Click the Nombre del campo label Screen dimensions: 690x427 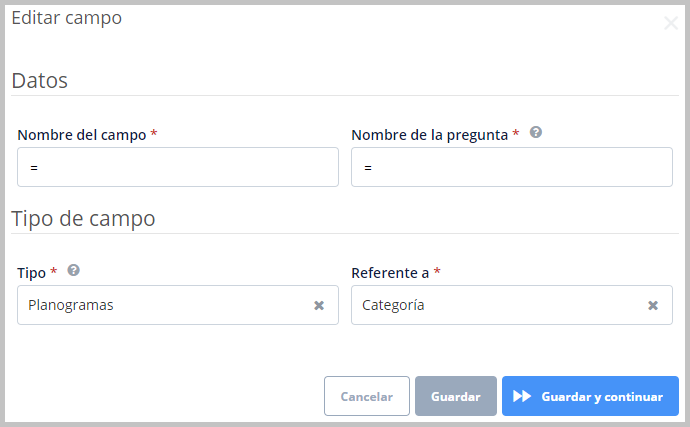coord(82,135)
